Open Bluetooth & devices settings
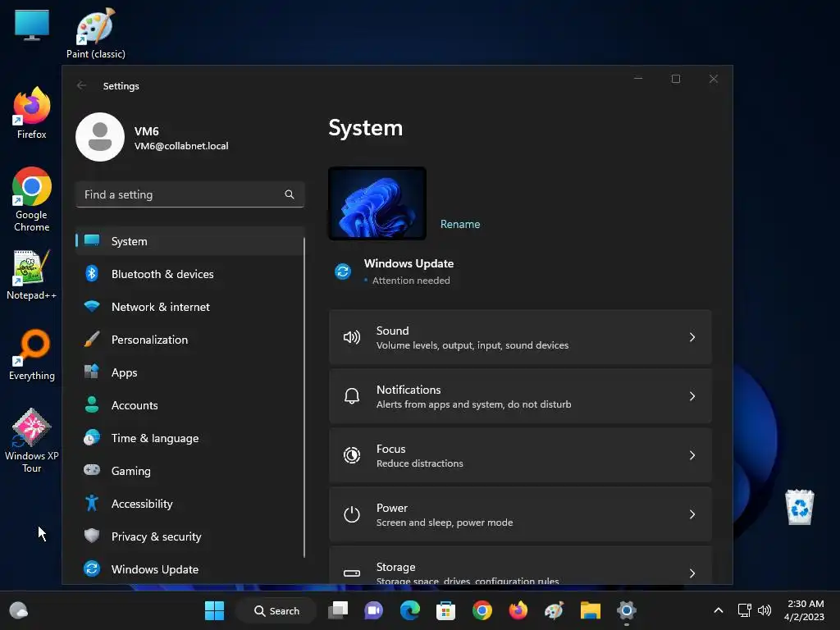Viewport: 840px width, 630px height. click(x=189, y=274)
